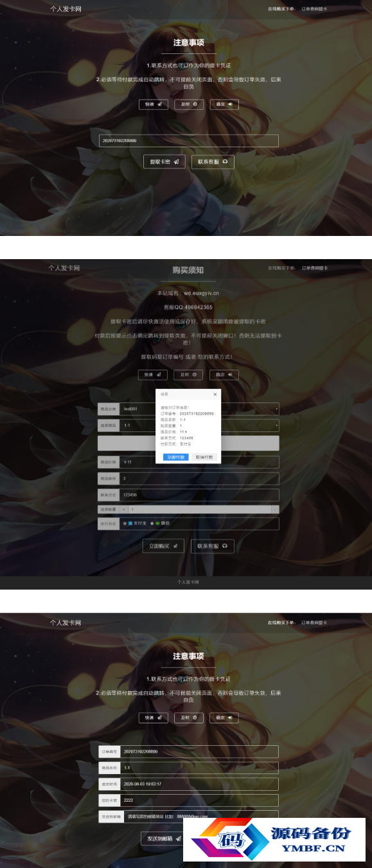Screen dimensions: 372x868
Task: Increase quantity with the plus button
Action: coord(124,509)
